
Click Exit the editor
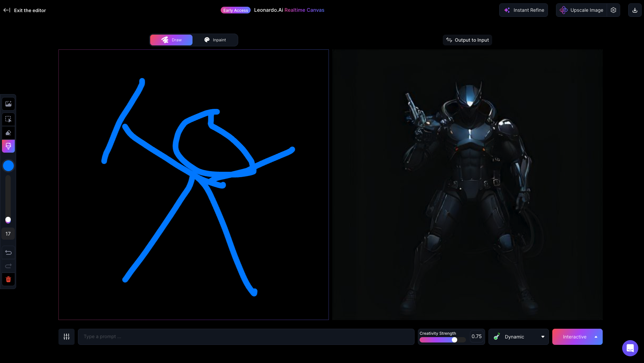click(24, 10)
